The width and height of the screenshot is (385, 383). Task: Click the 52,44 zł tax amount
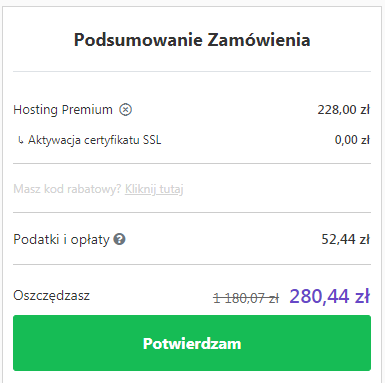(346, 239)
